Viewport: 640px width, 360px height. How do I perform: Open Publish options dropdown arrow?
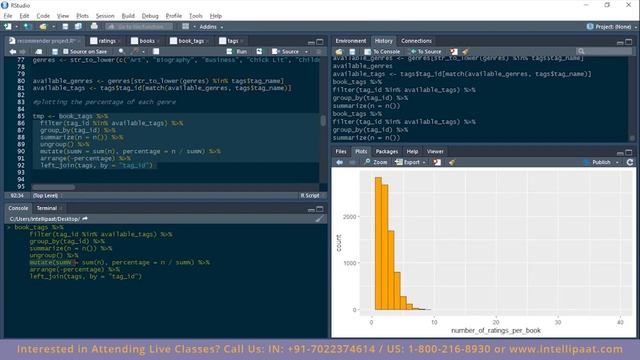(617, 162)
